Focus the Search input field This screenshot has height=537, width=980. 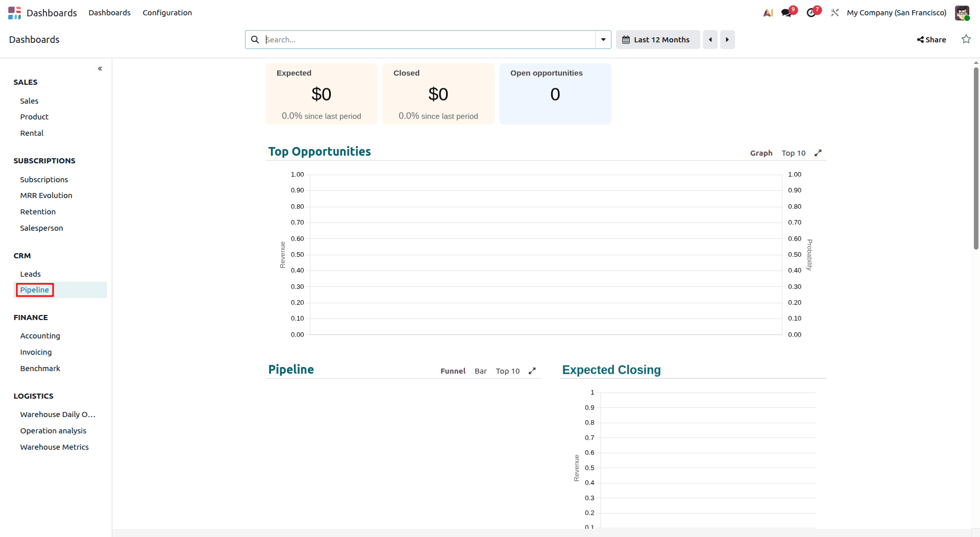(429, 39)
